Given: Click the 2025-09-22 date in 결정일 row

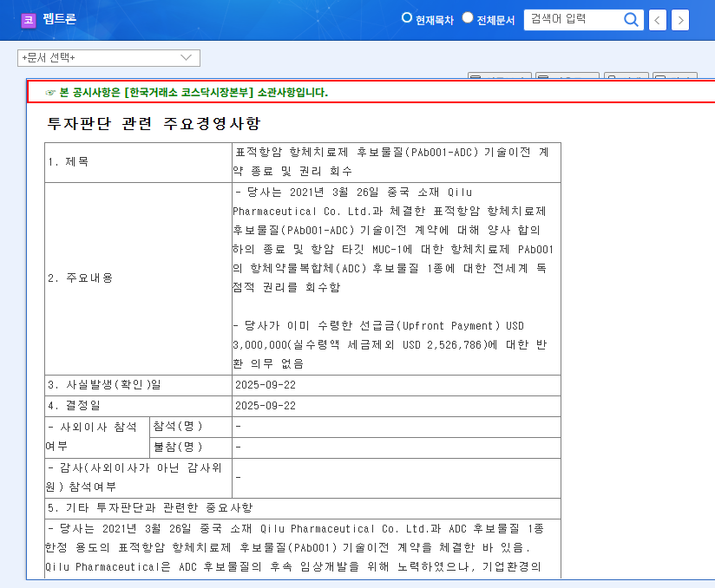Looking at the screenshot, I should click(266, 406).
